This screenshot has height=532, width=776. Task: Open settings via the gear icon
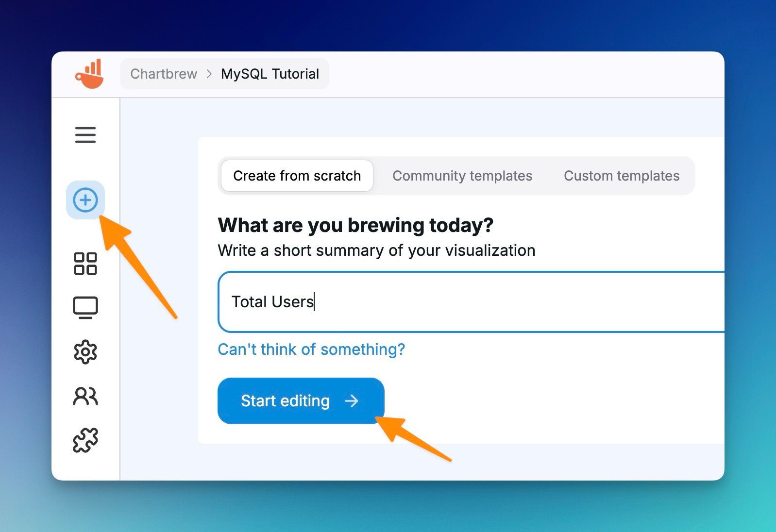click(x=85, y=352)
